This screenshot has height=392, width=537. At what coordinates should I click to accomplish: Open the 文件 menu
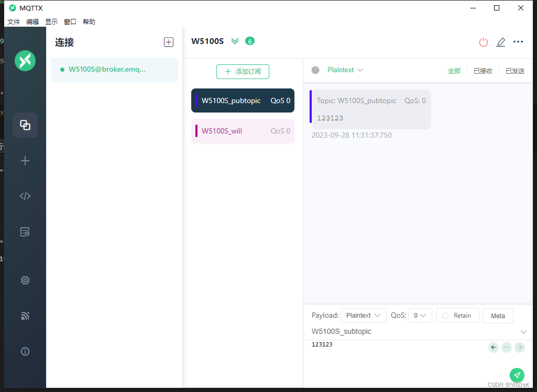click(14, 22)
